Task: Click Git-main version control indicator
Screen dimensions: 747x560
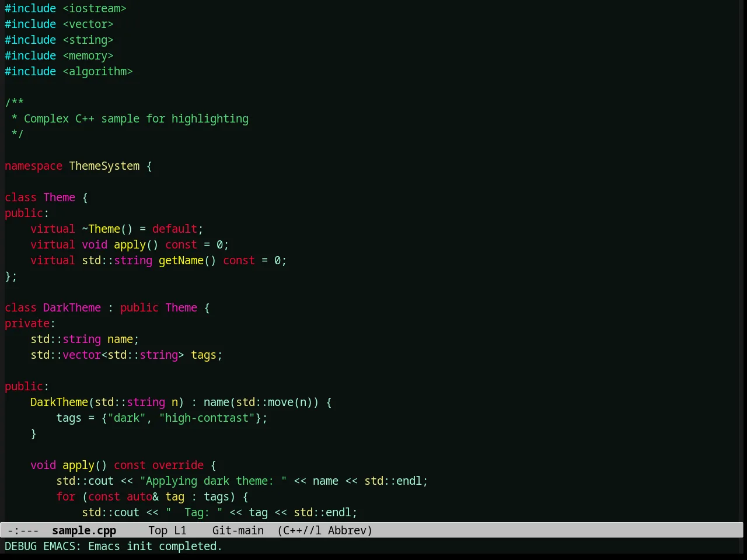Action: click(x=238, y=530)
